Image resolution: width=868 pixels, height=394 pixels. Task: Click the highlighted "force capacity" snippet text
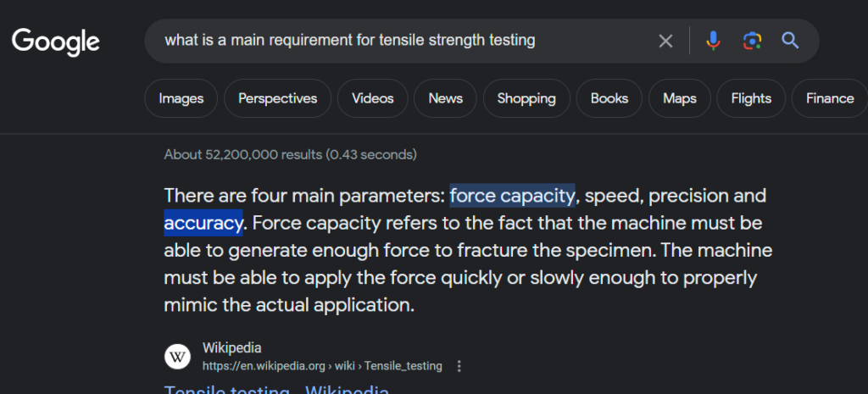coord(512,196)
